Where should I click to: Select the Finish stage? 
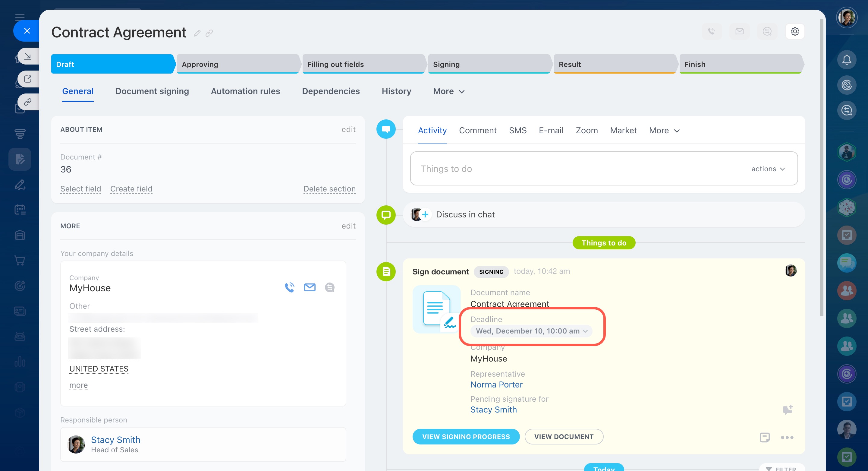[742, 64]
